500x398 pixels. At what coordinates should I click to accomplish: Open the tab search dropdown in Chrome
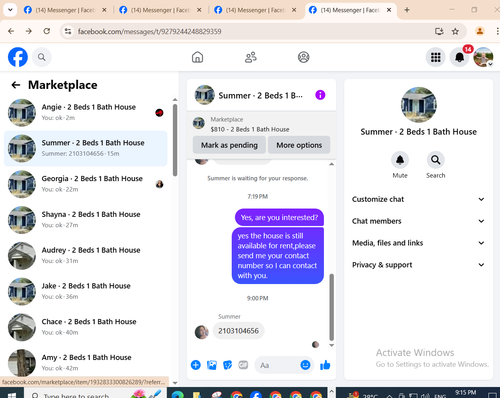tap(10, 10)
